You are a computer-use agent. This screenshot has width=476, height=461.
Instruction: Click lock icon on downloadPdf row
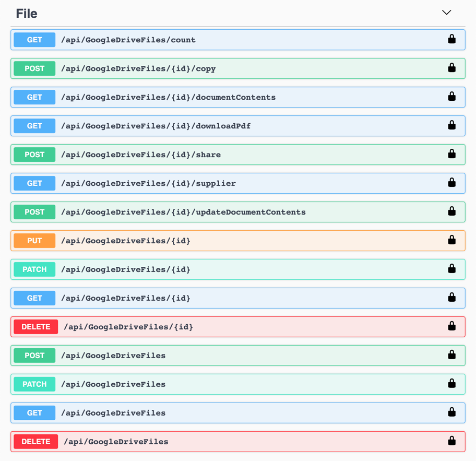(451, 125)
